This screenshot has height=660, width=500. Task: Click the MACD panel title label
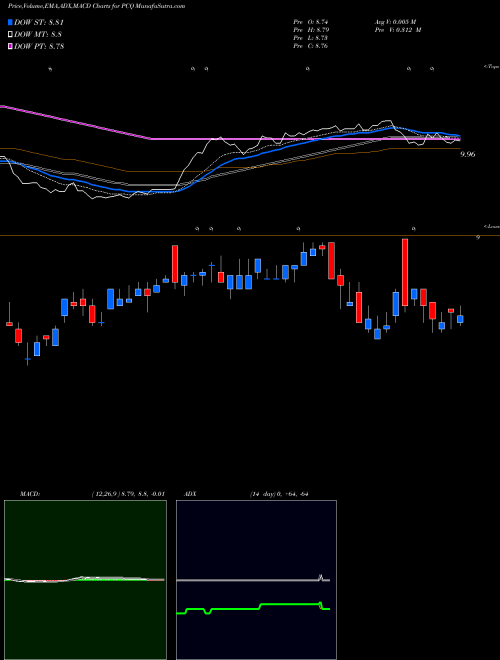coord(30,494)
